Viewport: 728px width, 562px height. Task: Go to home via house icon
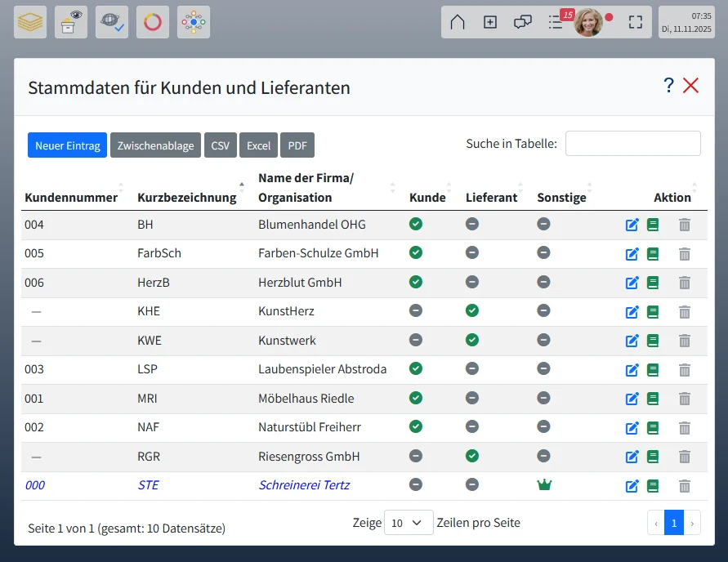pos(458,22)
